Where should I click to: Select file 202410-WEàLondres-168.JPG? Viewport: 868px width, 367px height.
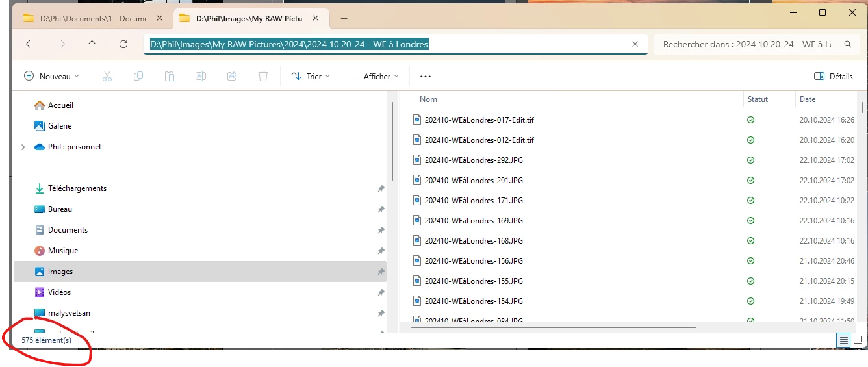point(474,240)
